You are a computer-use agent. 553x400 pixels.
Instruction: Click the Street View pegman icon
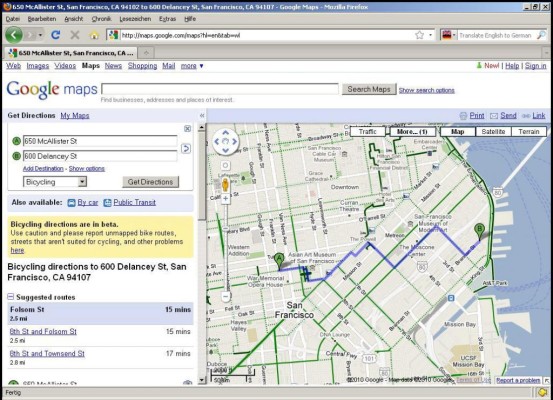[225, 184]
